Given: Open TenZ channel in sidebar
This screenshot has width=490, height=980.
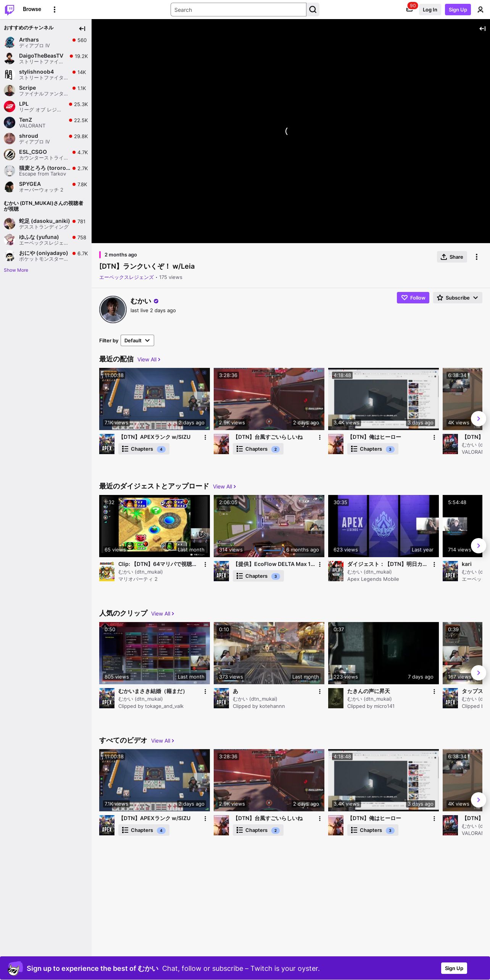Looking at the screenshot, I should 46,122.
